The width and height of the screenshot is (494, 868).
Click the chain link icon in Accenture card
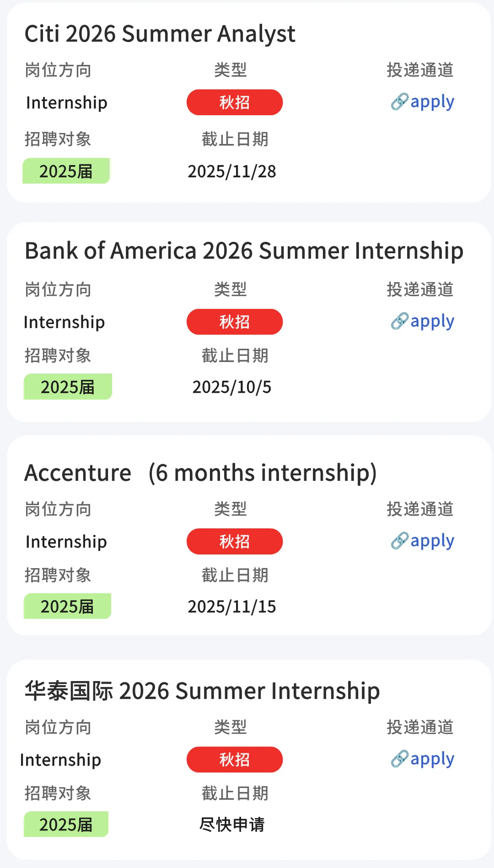point(399,541)
